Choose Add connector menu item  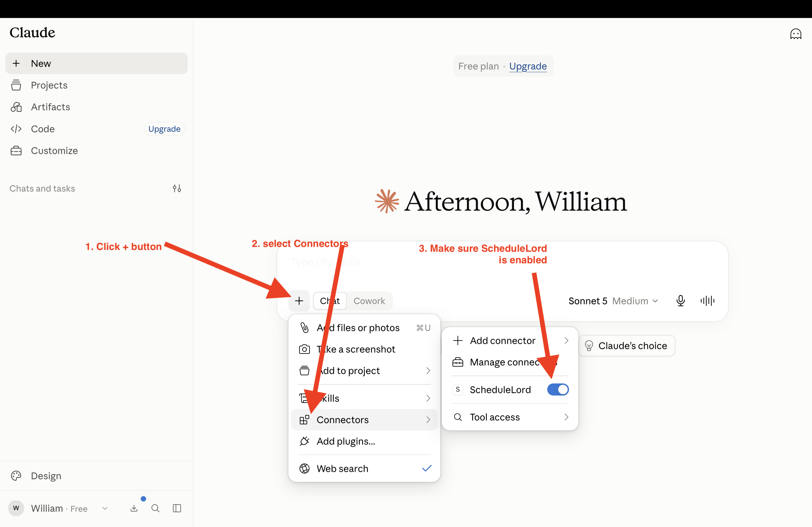(510, 341)
